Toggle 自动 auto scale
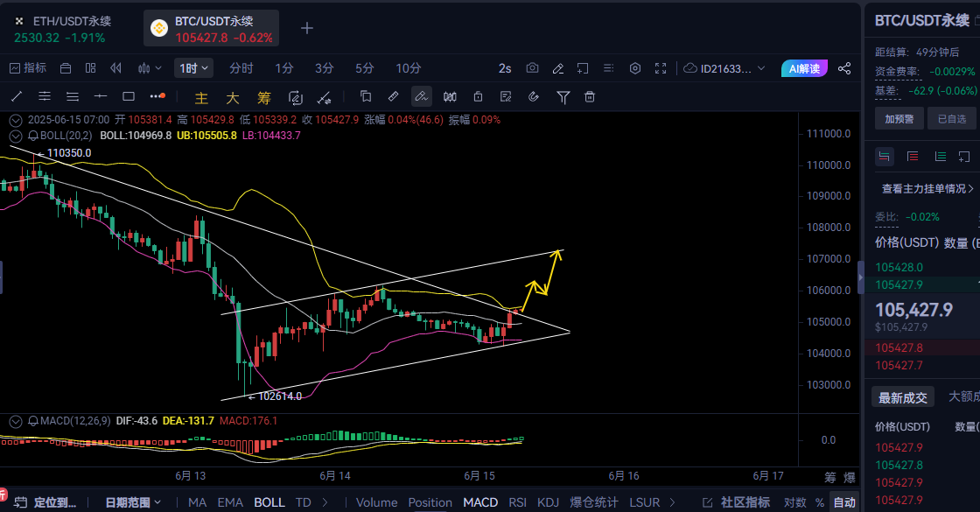980x512 pixels. 844,502
